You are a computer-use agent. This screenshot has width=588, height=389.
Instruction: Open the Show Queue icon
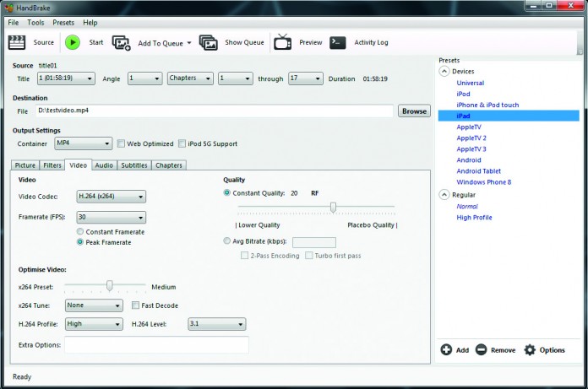(208, 42)
